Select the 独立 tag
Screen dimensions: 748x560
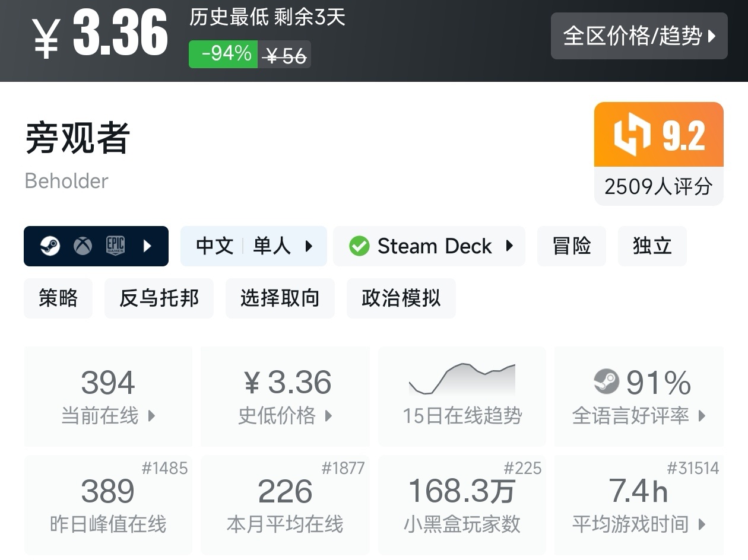tap(652, 246)
